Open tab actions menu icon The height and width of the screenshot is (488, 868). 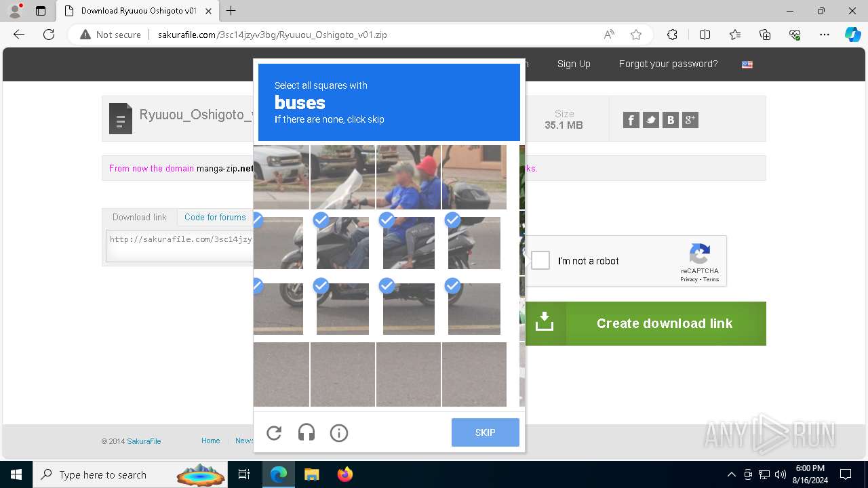pos(41,11)
